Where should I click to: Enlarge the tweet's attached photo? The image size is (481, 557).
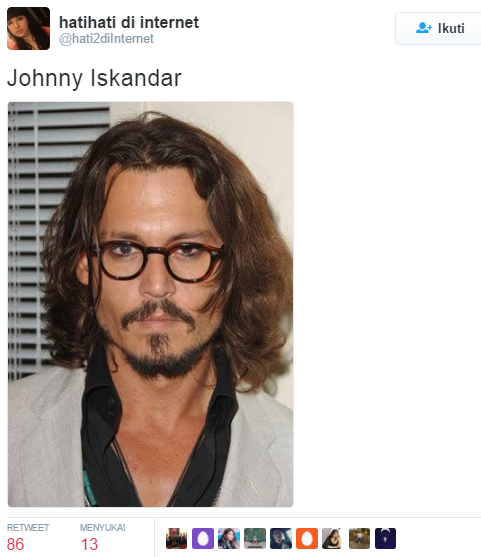tap(151, 304)
